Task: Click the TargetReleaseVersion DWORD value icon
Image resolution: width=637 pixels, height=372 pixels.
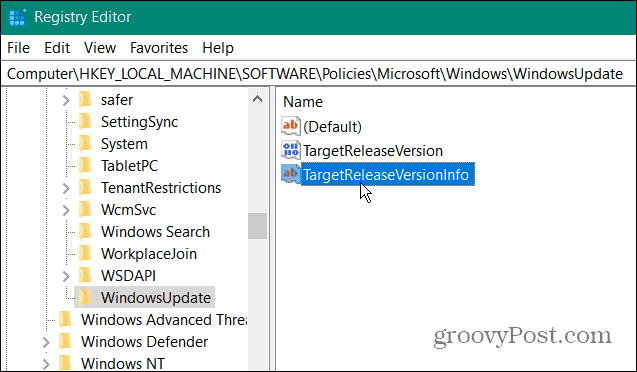Action: tap(290, 150)
